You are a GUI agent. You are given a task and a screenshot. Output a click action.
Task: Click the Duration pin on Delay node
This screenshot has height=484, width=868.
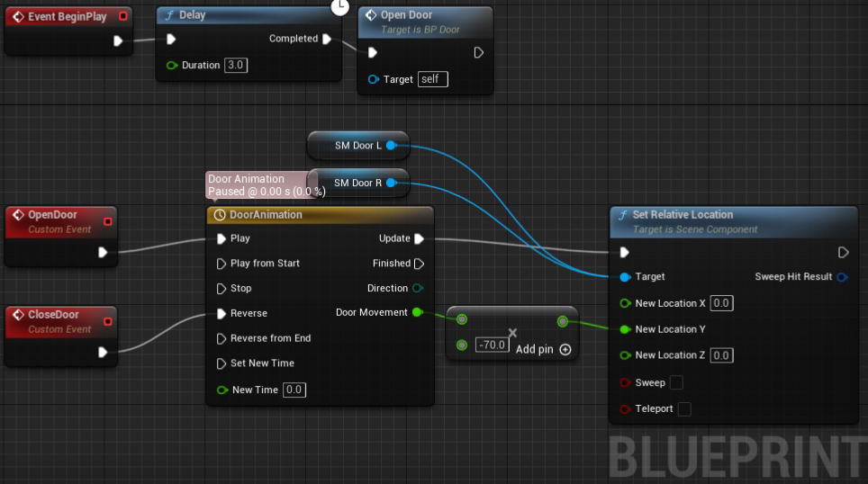tap(172, 66)
